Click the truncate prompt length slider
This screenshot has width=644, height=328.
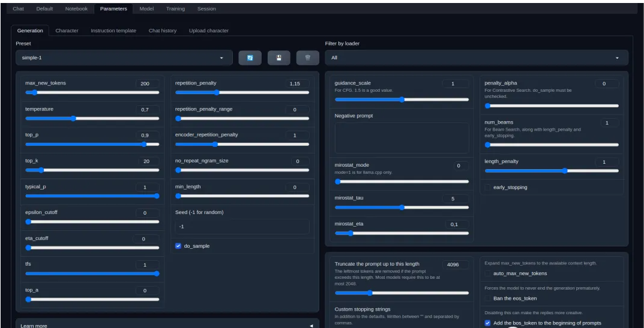tap(402, 293)
